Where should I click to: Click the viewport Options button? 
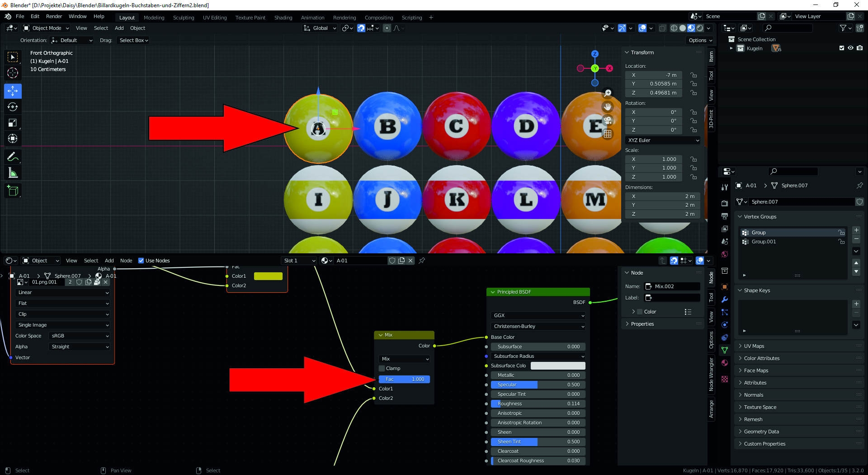tap(700, 40)
